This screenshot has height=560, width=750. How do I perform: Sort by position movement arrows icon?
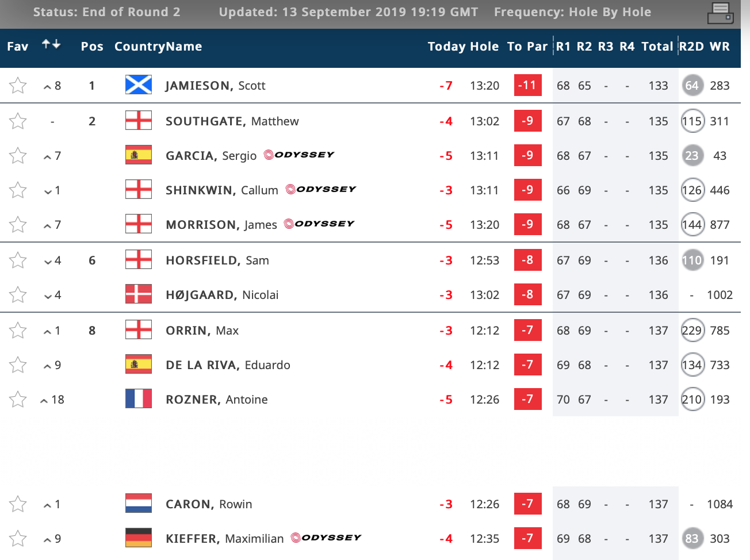point(51,44)
